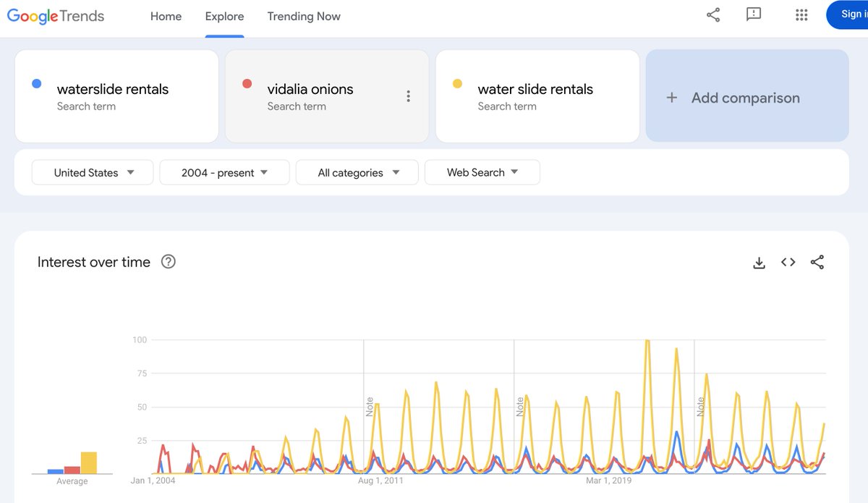Click the red dot for vidalia onions
The image size is (868, 503).
click(x=247, y=84)
